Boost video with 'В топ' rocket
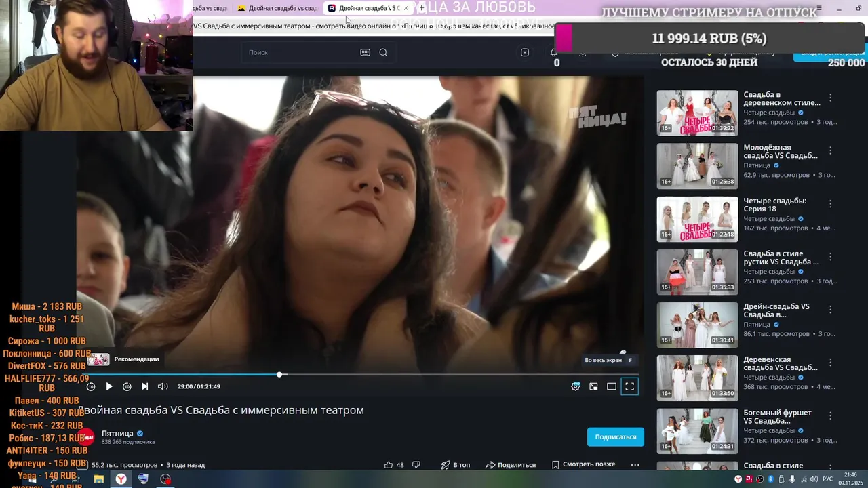 [456, 465]
